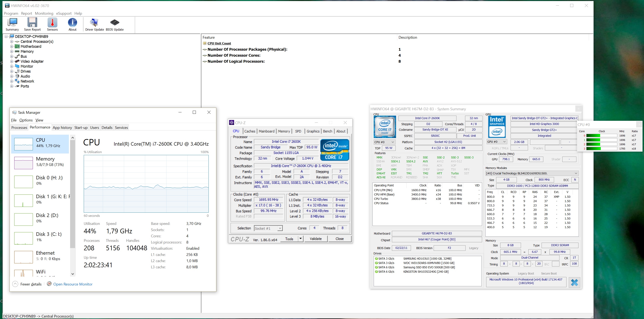Screen dimensions: 644x319
Task: Click the Intel Graphics logo in System Summary
Action: coord(497,127)
